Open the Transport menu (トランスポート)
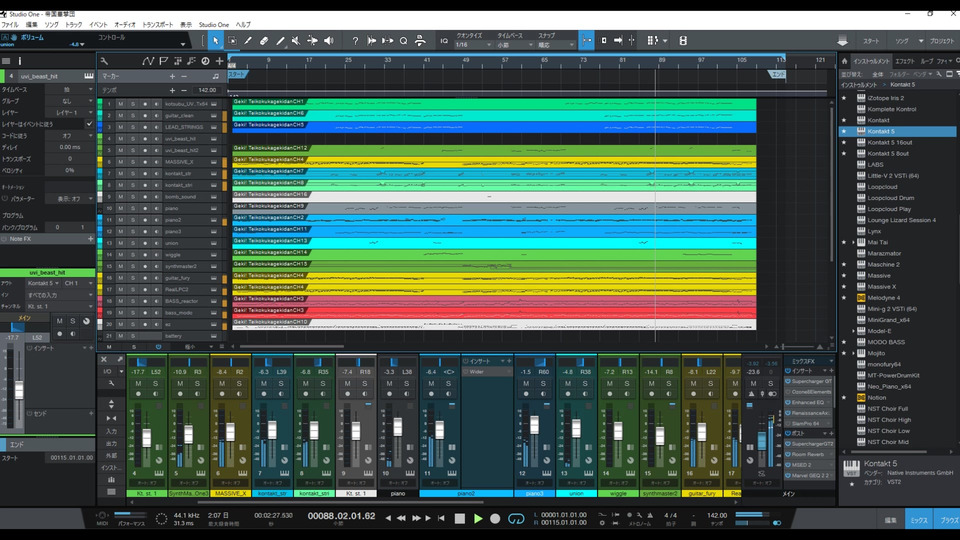 pos(157,24)
